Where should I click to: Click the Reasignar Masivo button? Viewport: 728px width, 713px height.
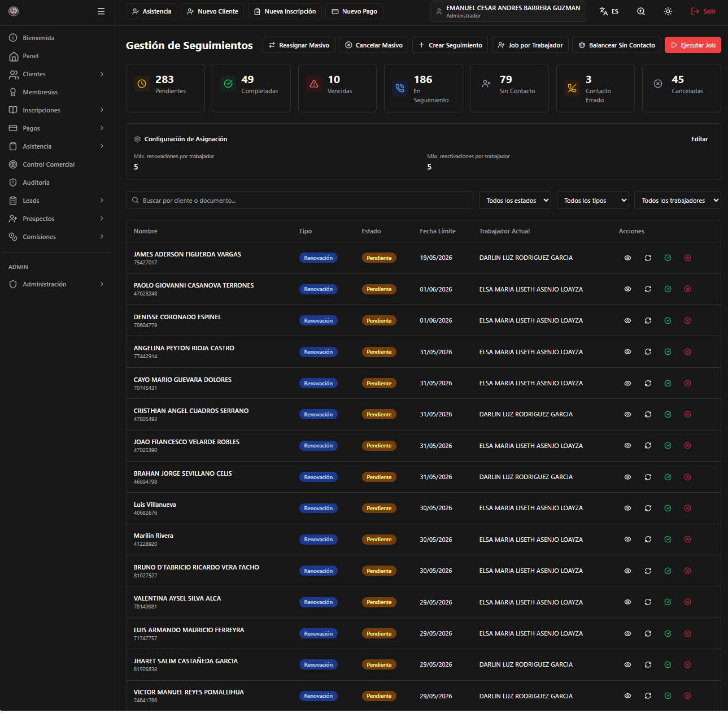299,45
